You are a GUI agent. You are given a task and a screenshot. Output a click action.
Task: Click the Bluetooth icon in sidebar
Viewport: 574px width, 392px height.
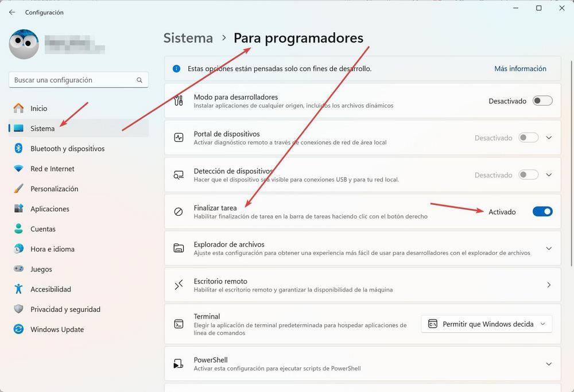[x=18, y=148]
